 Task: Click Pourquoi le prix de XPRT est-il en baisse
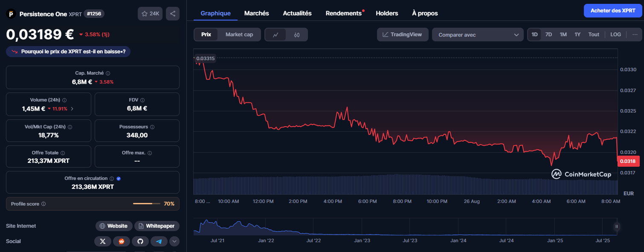coord(68,52)
